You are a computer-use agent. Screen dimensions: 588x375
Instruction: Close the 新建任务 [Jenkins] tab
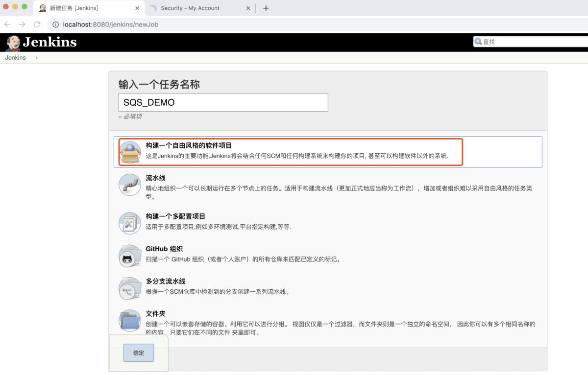click(137, 8)
